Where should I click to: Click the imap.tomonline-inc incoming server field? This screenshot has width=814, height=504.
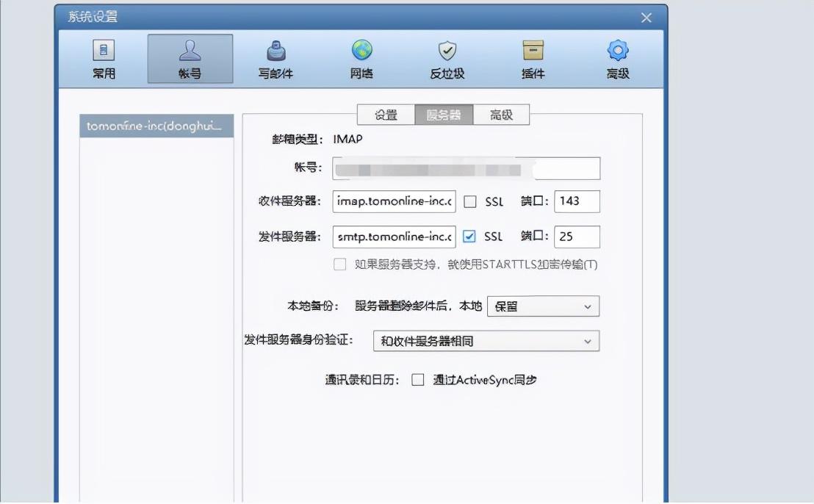coord(394,201)
